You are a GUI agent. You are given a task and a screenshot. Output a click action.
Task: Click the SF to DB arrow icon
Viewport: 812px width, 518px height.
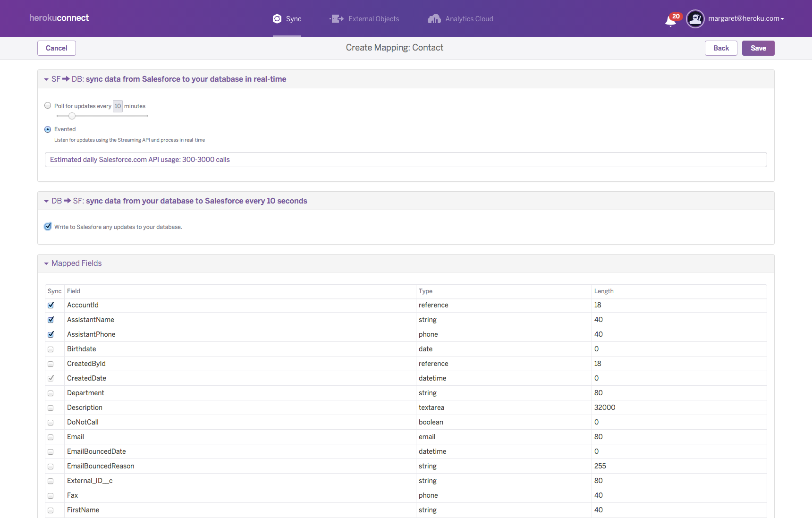pyautogui.click(x=66, y=79)
